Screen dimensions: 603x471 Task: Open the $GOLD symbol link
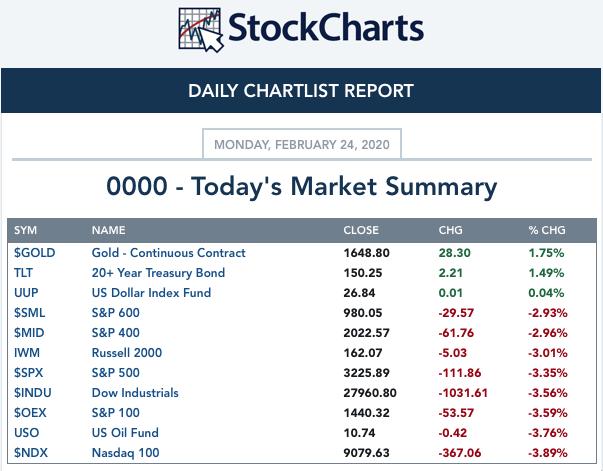click(34, 253)
